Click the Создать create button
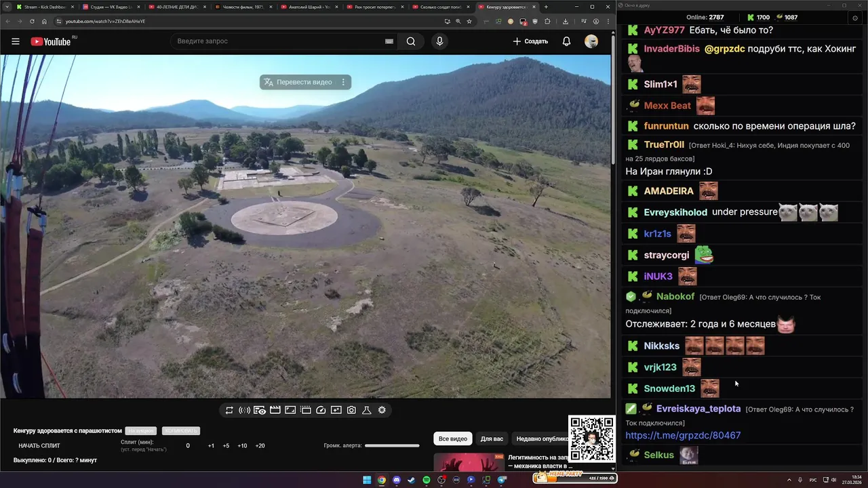 coord(530,41)
